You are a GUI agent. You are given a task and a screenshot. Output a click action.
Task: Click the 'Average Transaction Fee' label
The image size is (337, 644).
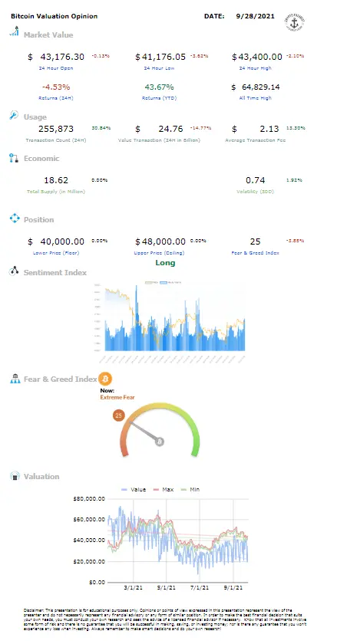[x=256, y=140]
